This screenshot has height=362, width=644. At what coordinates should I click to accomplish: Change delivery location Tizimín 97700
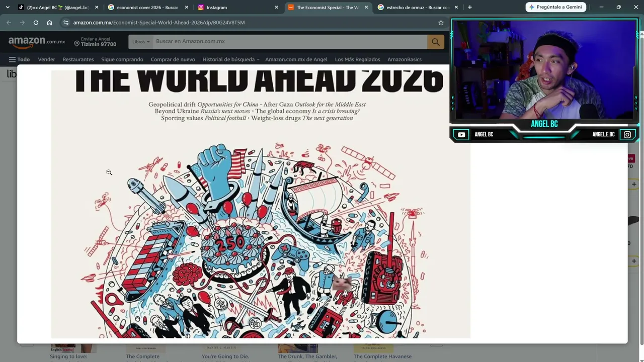click(x=95, y=42)
